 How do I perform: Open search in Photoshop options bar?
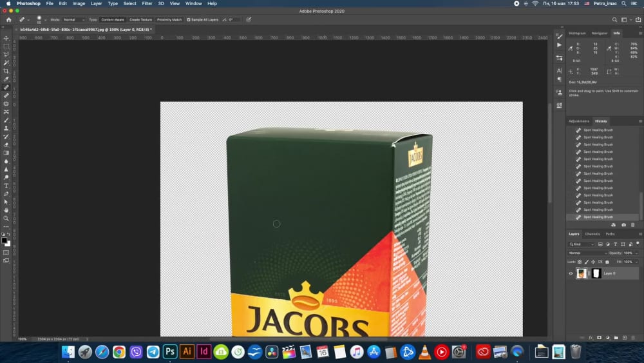coord(614,19)
